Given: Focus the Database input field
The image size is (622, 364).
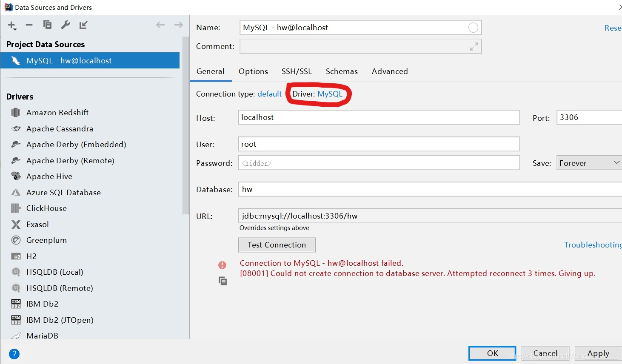Looking at the screenshot, I should click(430, 189).
